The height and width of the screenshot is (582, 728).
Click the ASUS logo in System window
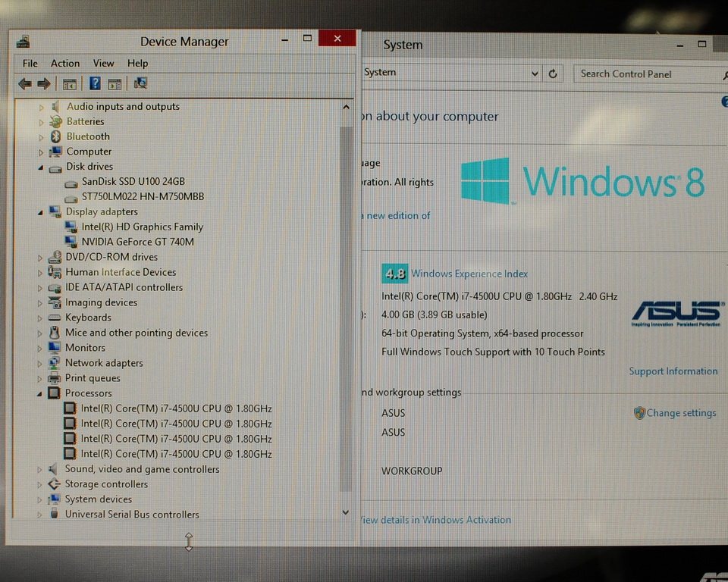pyautogui.click(x=677, y=313)
